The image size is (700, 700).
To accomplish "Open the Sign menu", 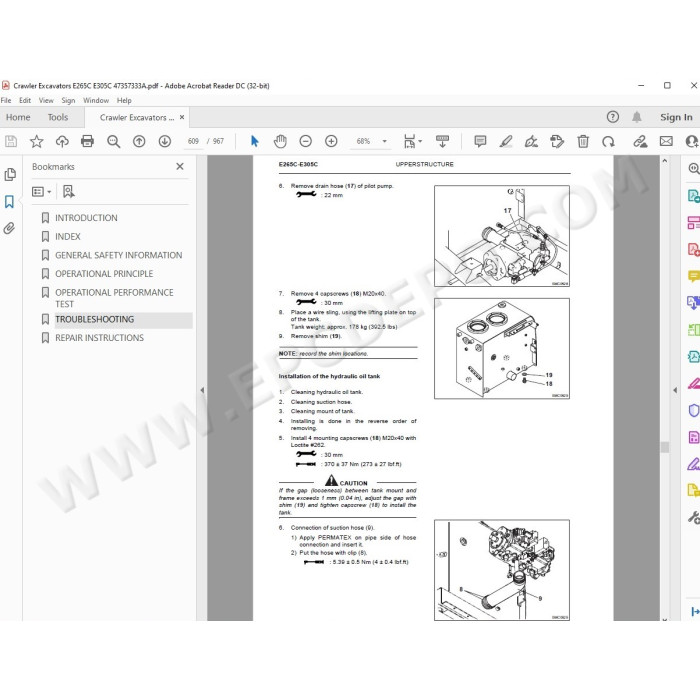I will point(68,100).
